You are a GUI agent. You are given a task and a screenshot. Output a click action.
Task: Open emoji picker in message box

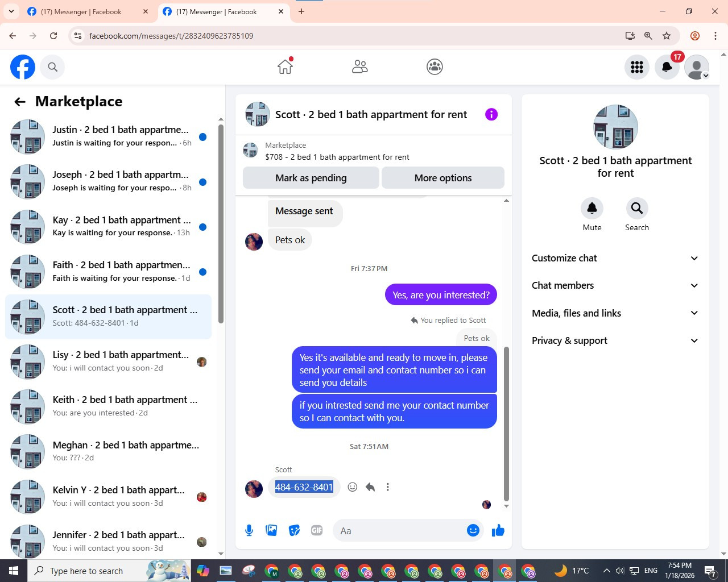pyautogui.click(x=473, y=530)
